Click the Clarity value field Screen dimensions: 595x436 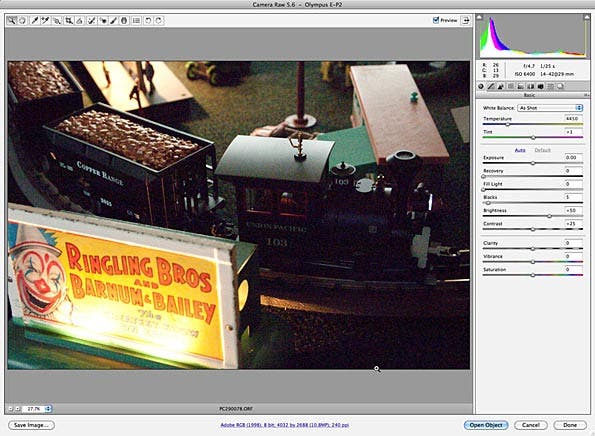click(x=573, y=243)
